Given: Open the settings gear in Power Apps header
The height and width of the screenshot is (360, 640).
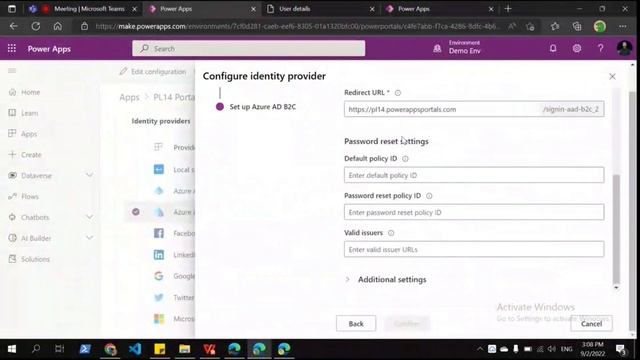Looking at the screenshot, I should tap(576, 49).
